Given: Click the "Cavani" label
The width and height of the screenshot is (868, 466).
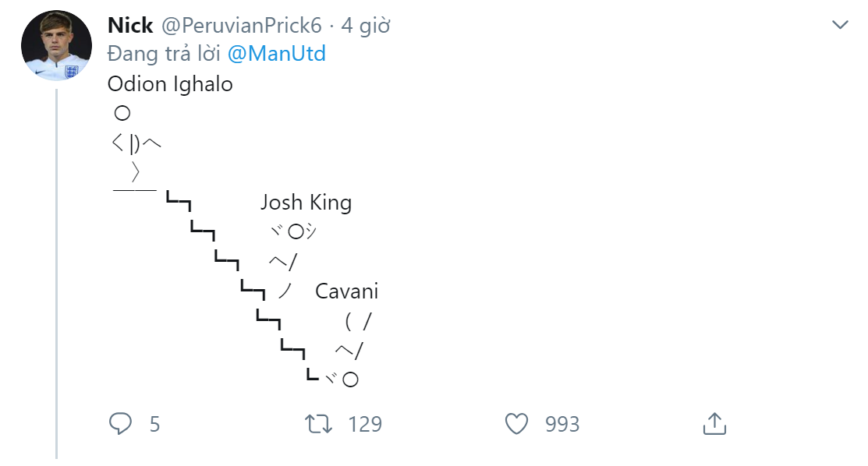Looking at the screenshot, I should pos(346,291).
